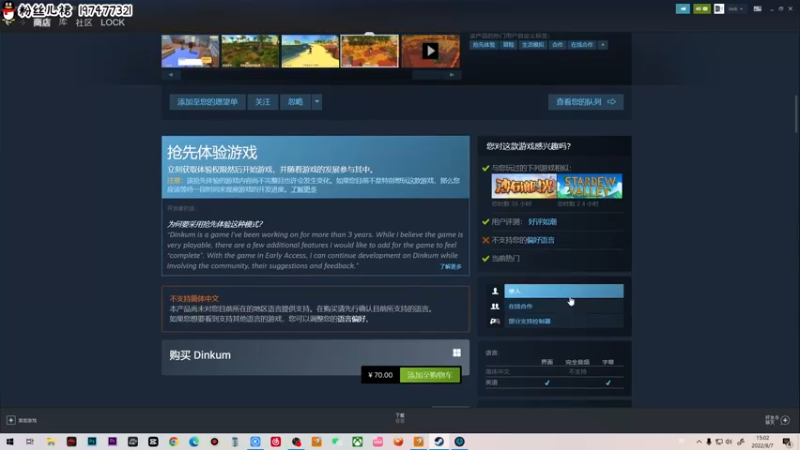
Task: Click the Steam icon in taskbar
Action: pos(439,442)
